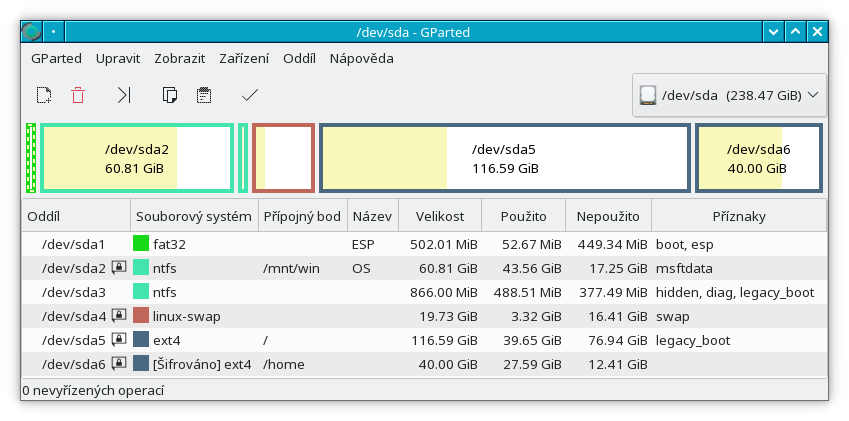Open the Zařízení menu
This screenshot has width=849, height=421.
pos(244,58)
